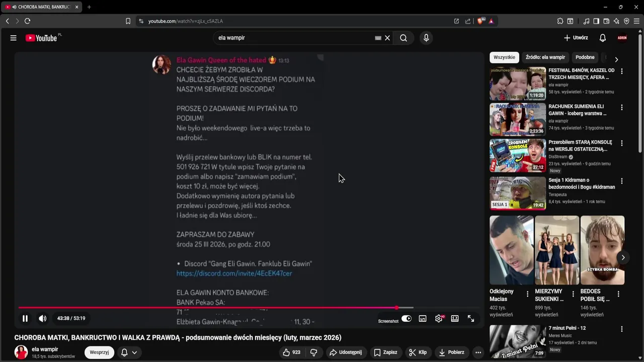This screenshot has width=644, height=362.
Task: Download video with Pobierz
Action: [x=452, y=352]
